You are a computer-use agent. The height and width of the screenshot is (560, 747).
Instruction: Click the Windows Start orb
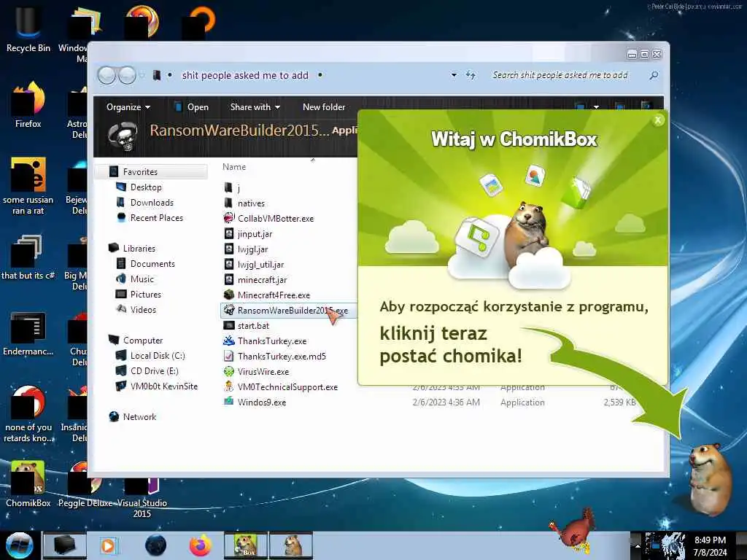[19, 545]
